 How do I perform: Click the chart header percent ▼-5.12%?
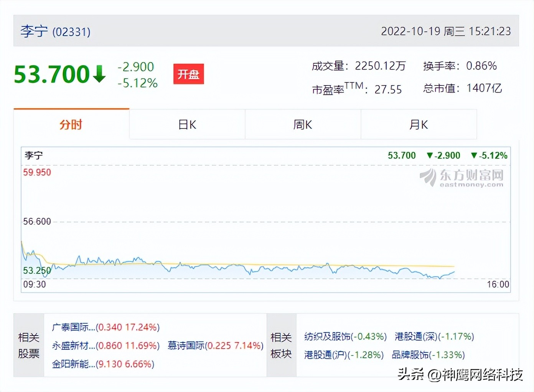[489, 155]
